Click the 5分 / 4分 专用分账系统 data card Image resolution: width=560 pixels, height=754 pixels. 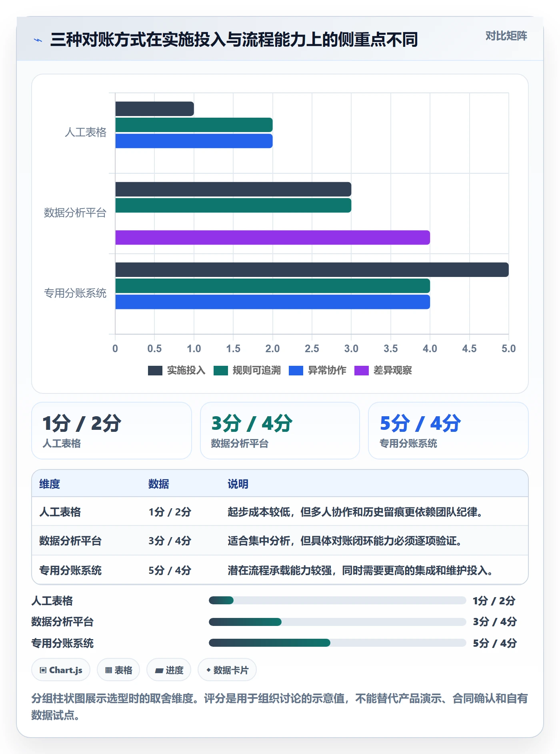[x=448, y=431]
